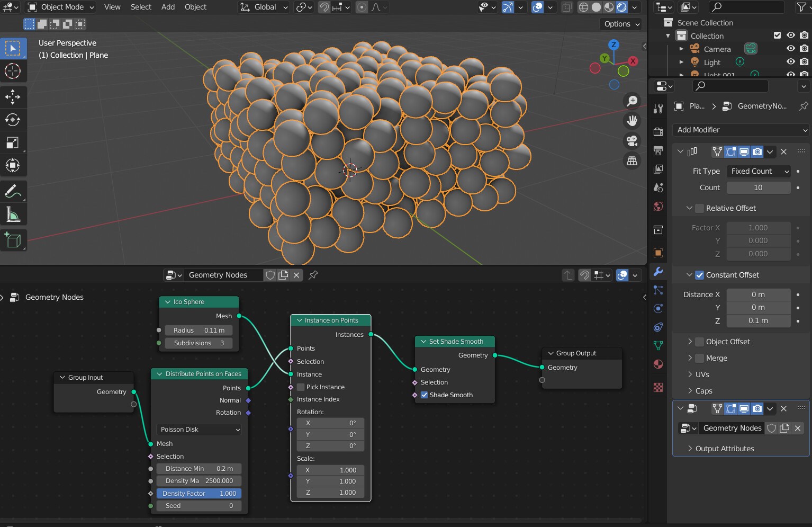
Task: Uncheck Shade Smooth in Set Shade Smooth node
Action: 424,395
